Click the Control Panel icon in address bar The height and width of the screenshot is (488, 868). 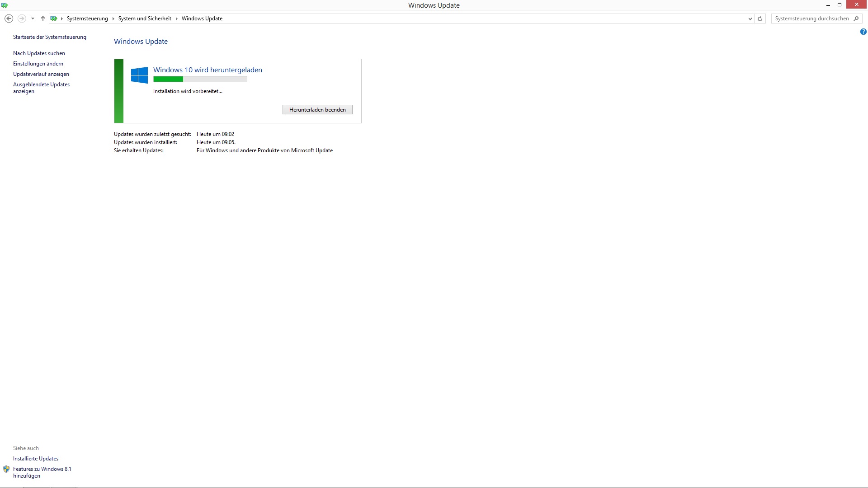click(54, 19)
